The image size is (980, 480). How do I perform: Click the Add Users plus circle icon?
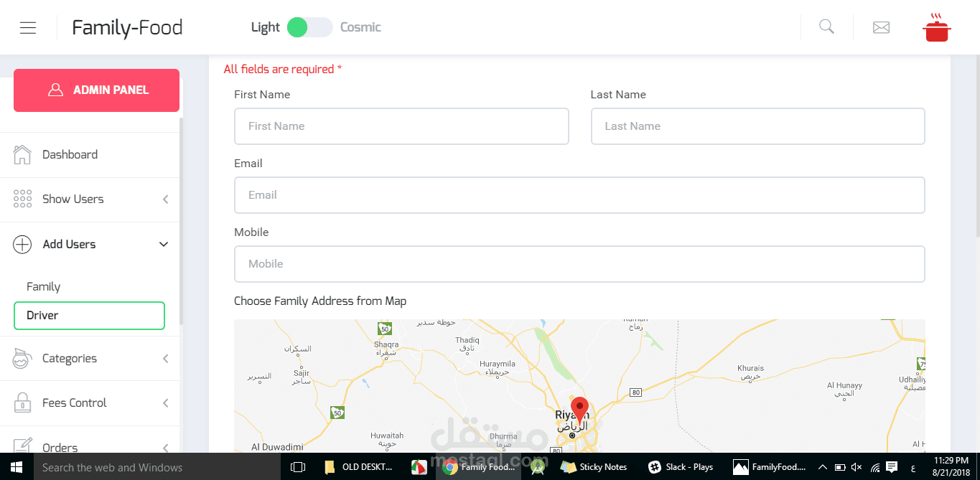click(22, 244)
